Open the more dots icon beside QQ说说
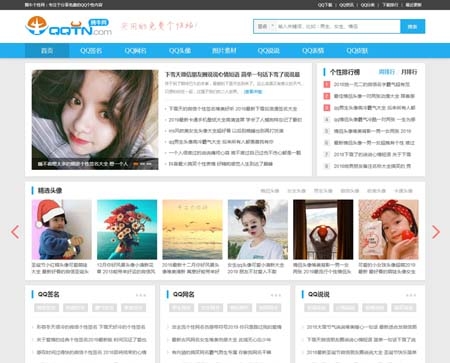The width and height of the screenshot is (450, 363). point(411,295)
